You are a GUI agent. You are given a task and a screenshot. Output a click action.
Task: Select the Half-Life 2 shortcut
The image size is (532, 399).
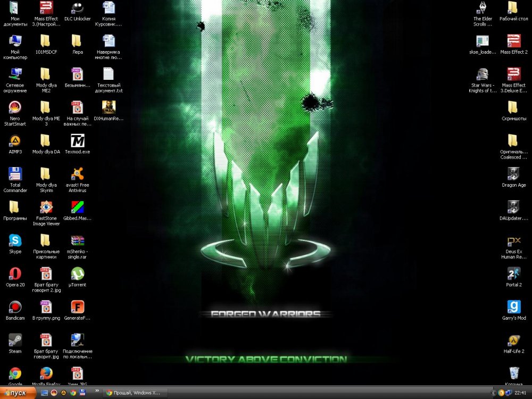tap(514, 343)
